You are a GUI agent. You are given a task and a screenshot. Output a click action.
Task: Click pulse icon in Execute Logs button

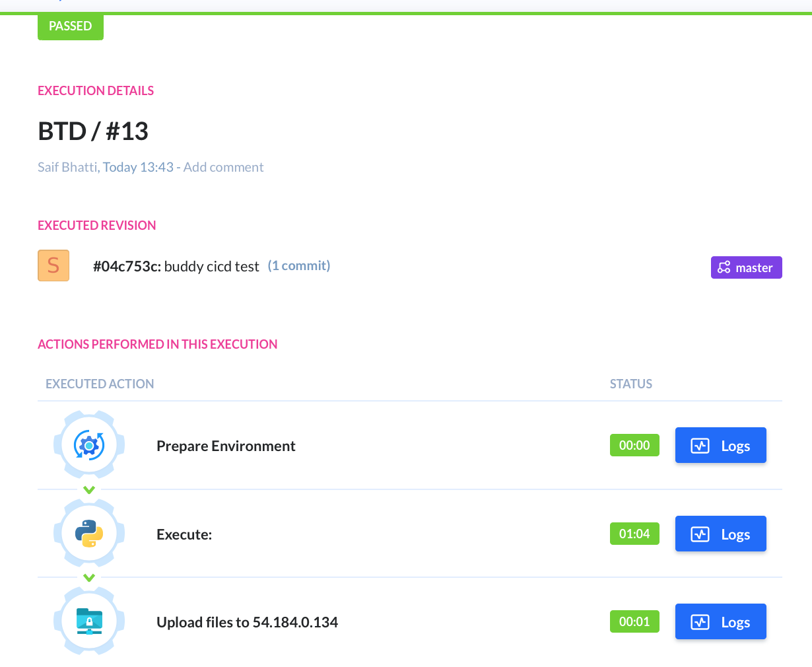(x=700, y=534)
